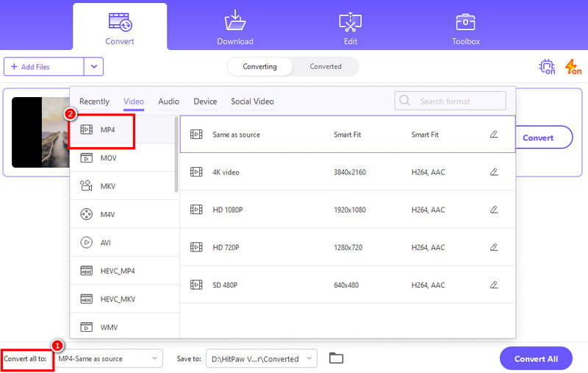Viewport: 588px width, 373px height.
Task: Click edit pencil for 4K video preset
Action: pyautogui.click(x=494, y=172)
